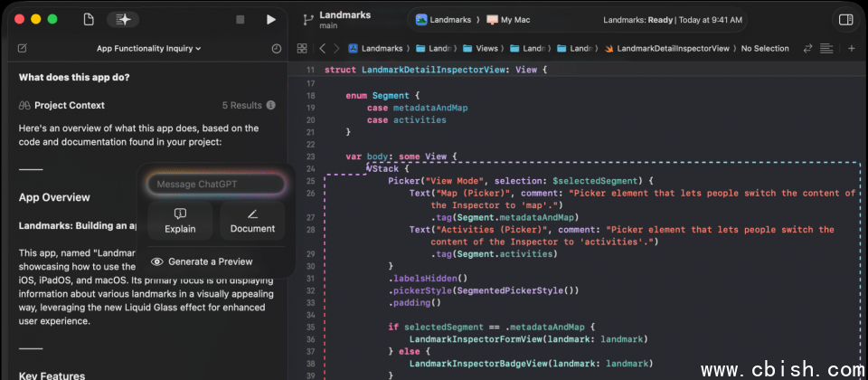Click the App Overview heading
Screen dimensions: 868x380
54,198
